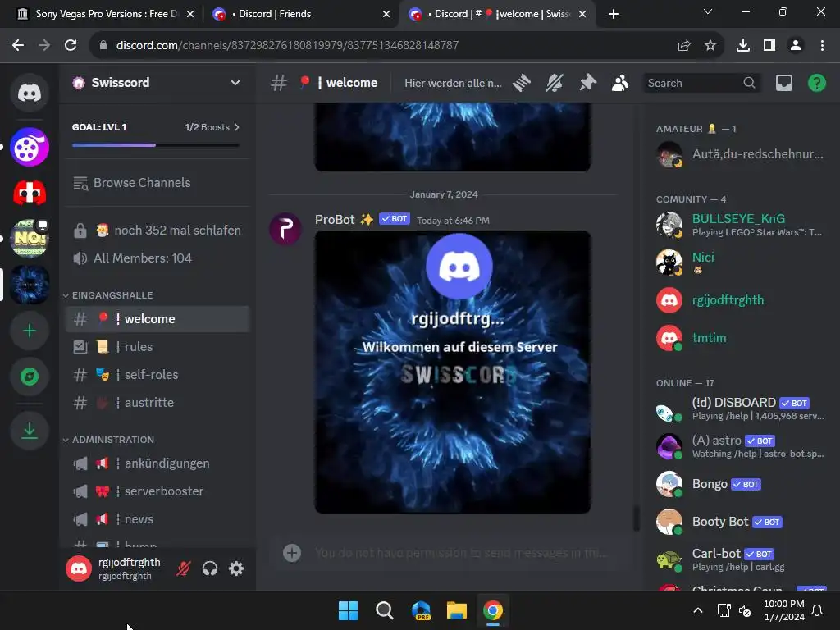This screenshot has height=630, width=840.
Task: Show hidden system tray icons
Action: click(697, 610)
